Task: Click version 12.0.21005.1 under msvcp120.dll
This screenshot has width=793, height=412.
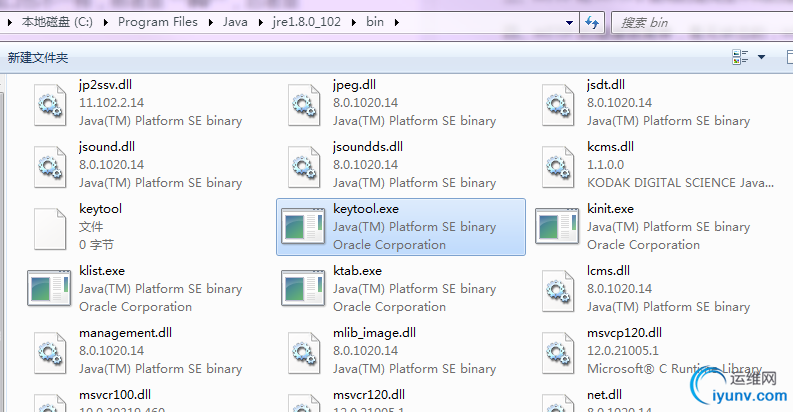Action: coord(623,351)
